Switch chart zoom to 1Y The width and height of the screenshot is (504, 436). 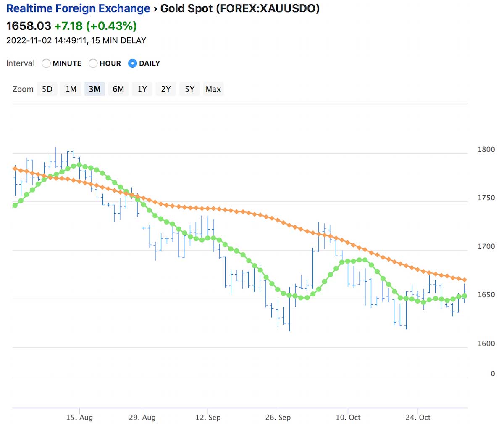[x=142, y=89]
